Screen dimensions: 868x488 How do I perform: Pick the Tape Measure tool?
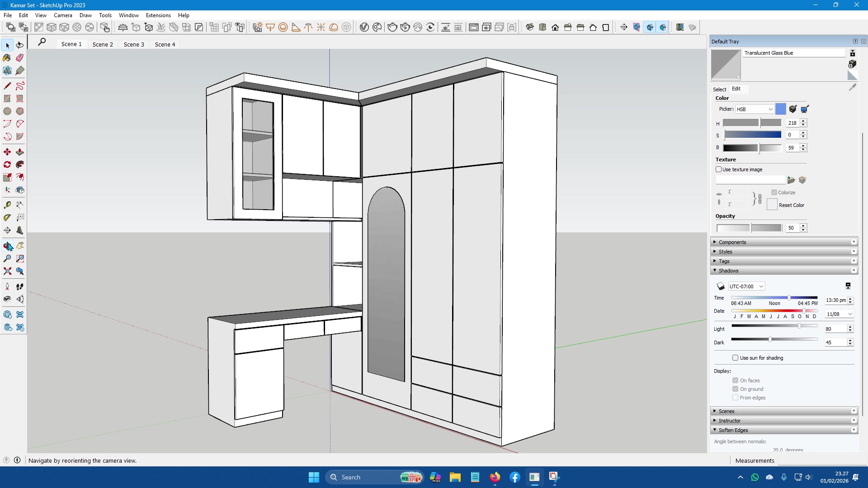tap(7, 205)
